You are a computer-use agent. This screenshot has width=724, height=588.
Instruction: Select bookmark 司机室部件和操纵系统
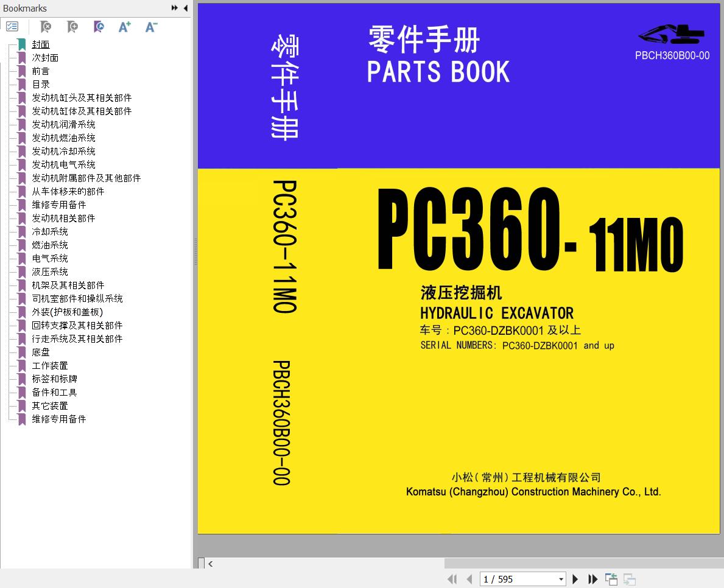click(x=77, y=299)
